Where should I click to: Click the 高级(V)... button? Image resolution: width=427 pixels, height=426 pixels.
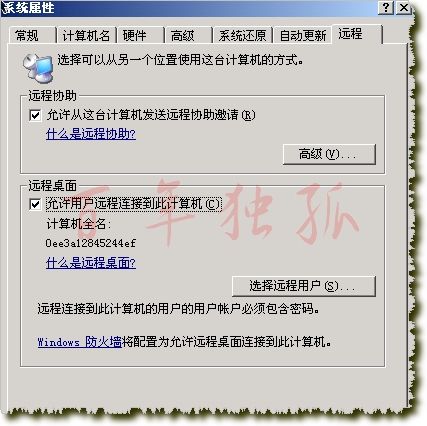(x=329, y=154)
